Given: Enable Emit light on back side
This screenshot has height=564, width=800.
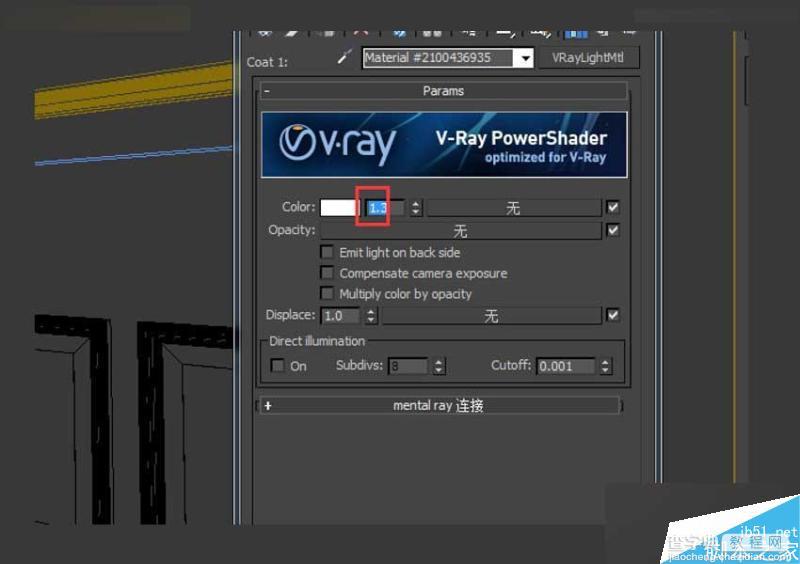Looking at the screenshot, I should pos(327,252).
